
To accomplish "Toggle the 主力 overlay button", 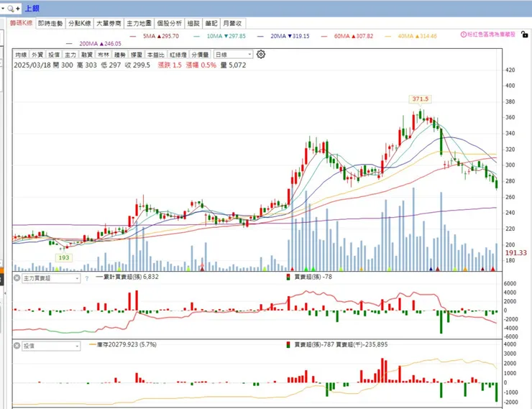I will (70, 55).
